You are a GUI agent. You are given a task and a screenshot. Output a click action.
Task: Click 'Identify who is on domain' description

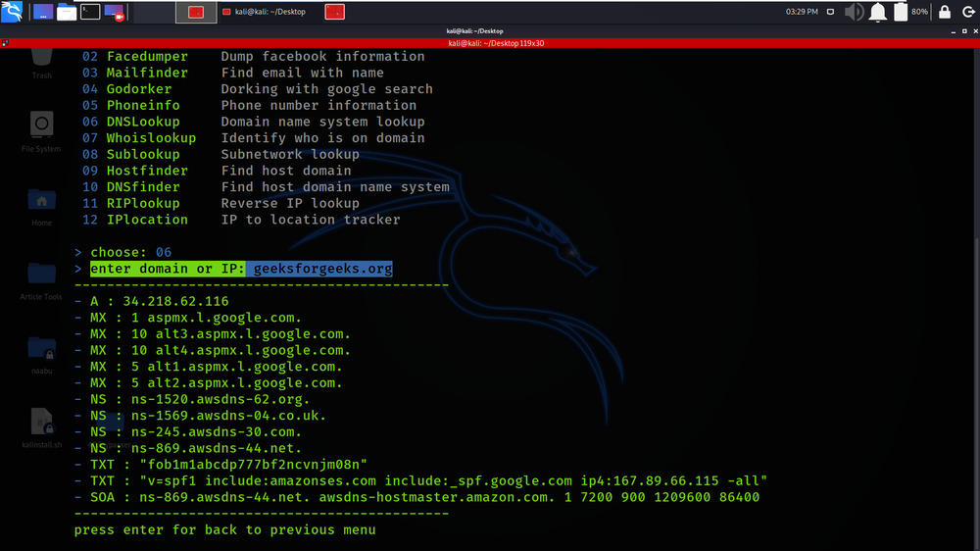[x=322, y=137]
